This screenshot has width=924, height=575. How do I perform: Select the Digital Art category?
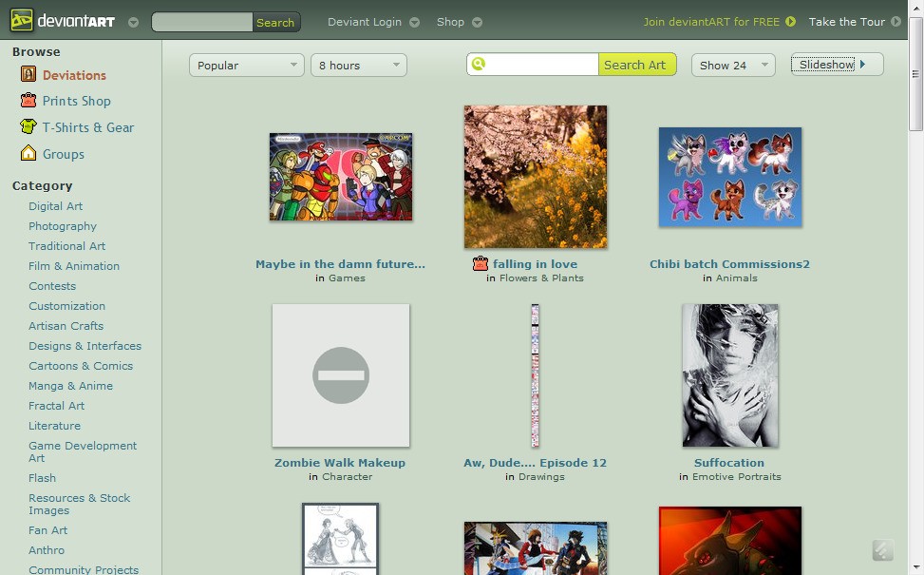click(55, 206)
